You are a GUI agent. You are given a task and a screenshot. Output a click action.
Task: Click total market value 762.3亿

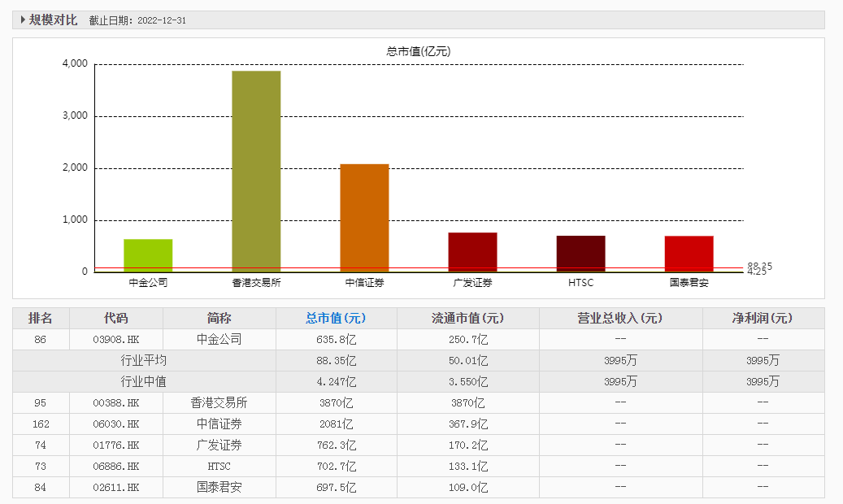[x=336, y=445]
